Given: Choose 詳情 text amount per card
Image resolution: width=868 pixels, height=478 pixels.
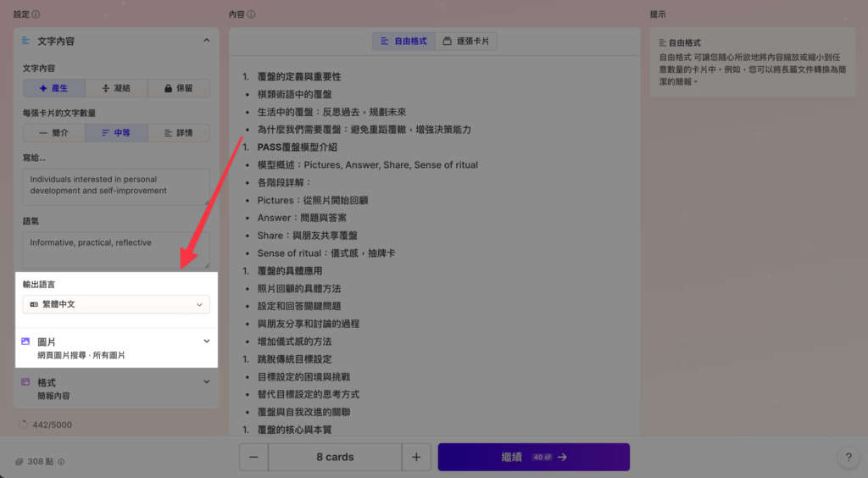Looking at the screenshot, I should [179, 133].
